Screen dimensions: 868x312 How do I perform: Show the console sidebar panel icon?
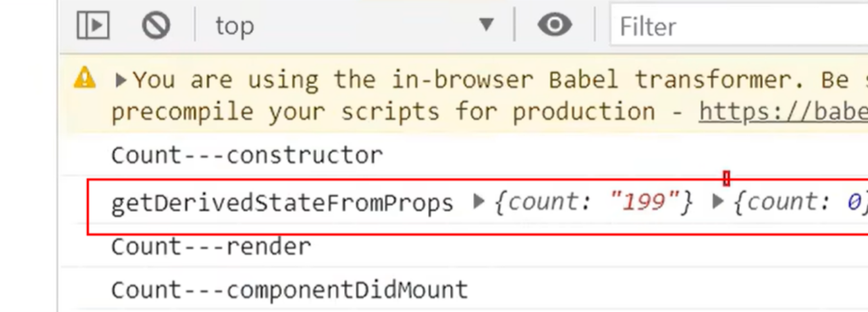pyautogui.click(x=93, y=26)
